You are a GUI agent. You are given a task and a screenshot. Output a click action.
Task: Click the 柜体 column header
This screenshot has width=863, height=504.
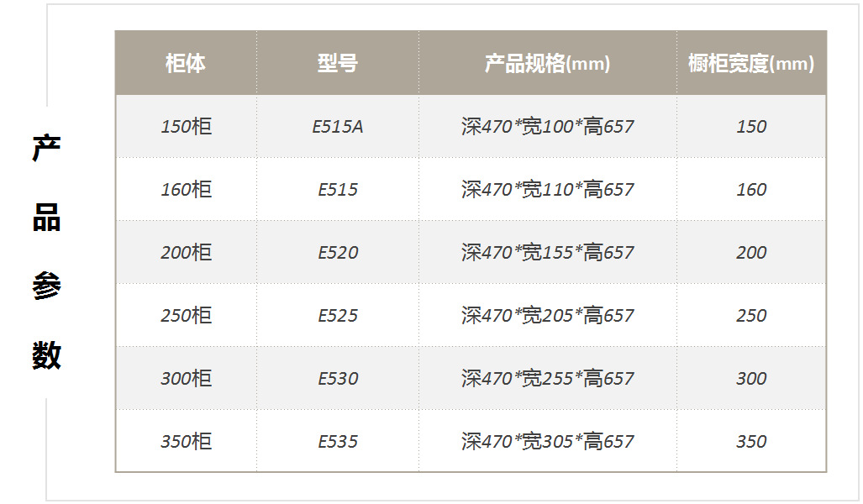click(x=186, y=64)
